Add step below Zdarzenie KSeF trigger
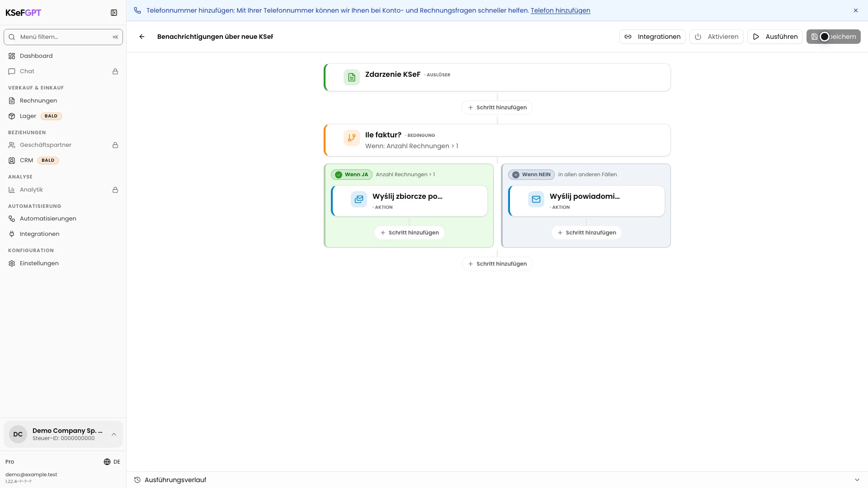The image size is (868, 488). click(497, 108)
